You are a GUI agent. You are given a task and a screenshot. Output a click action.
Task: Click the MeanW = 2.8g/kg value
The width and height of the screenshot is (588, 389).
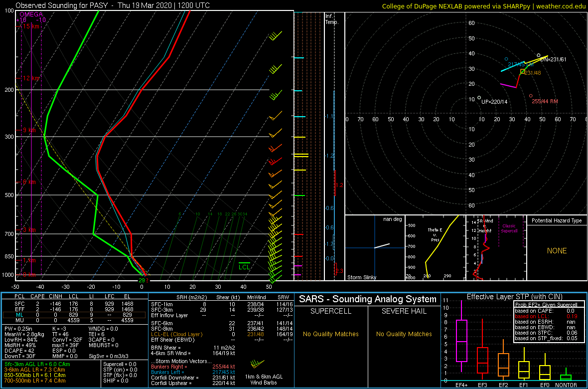(25, 334)
